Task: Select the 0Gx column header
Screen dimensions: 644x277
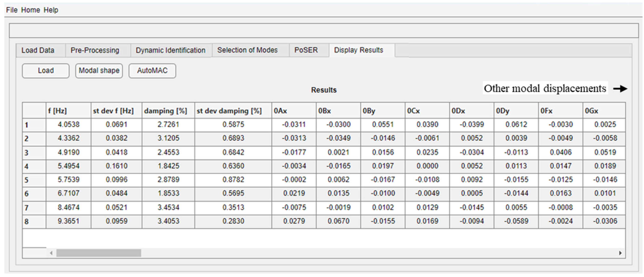Action: [x=604, y=111]
